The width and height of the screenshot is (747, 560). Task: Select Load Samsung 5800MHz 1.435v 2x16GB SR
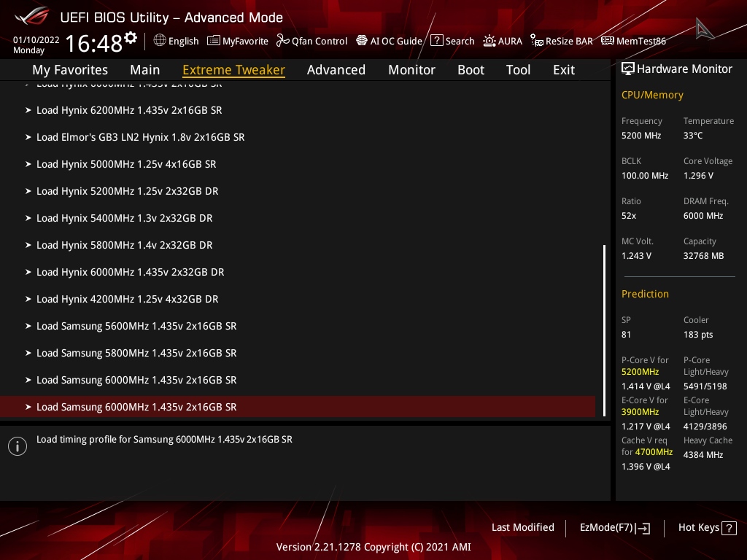pyautogui.click(x=298, y=353)
